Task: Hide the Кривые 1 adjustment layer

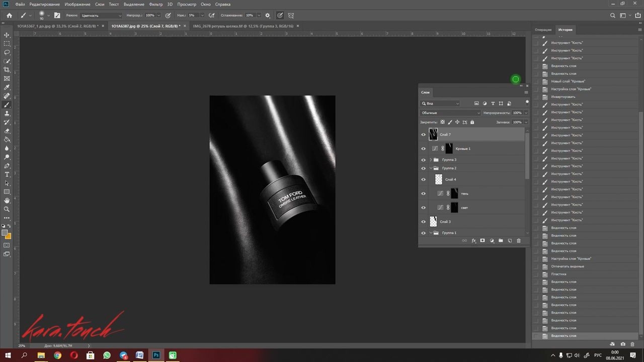Action: click(423, 149)
